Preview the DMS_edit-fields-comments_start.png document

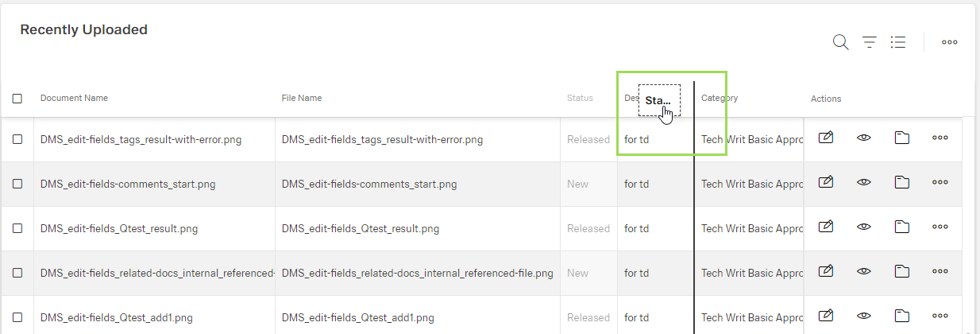point(864,183)
